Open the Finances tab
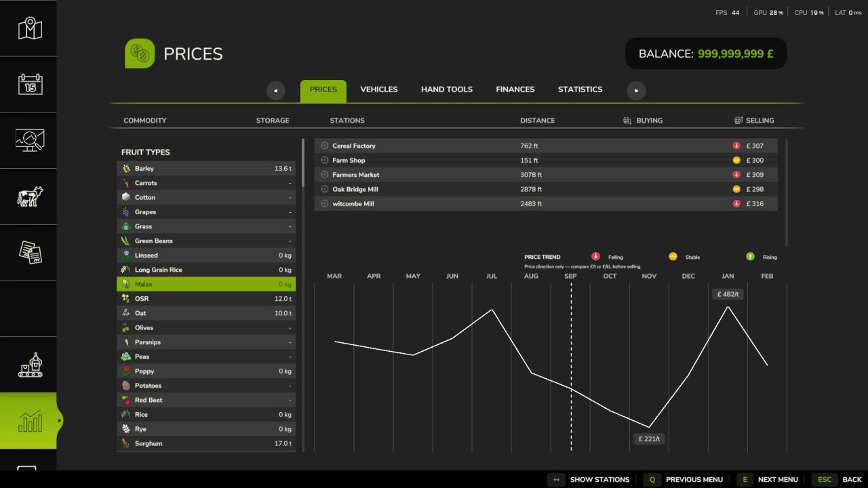This screenshot has width=868, height=488. click(515, 89)
